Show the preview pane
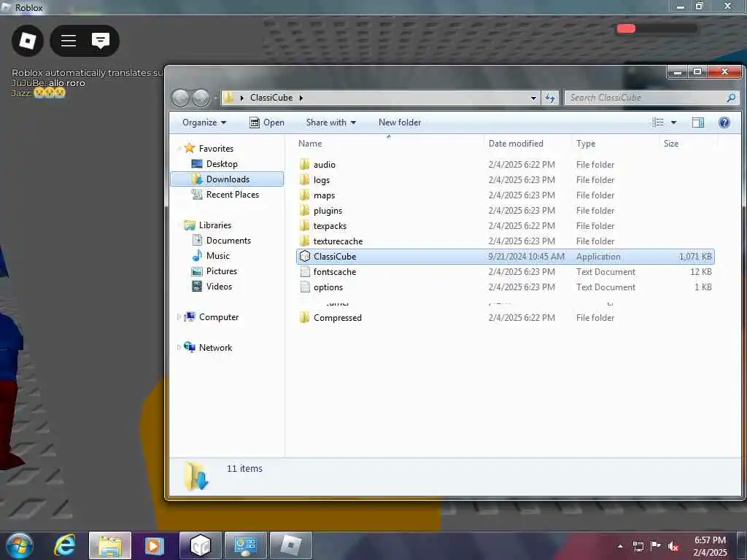 coord(697,122)
